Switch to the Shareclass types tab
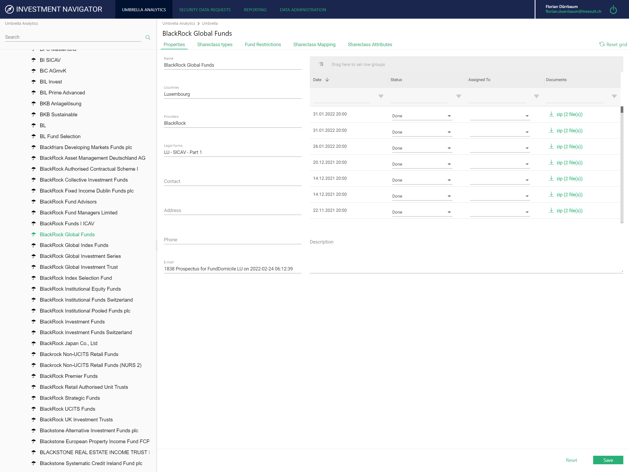Screen dimensions: 629x472 point(215,45)
